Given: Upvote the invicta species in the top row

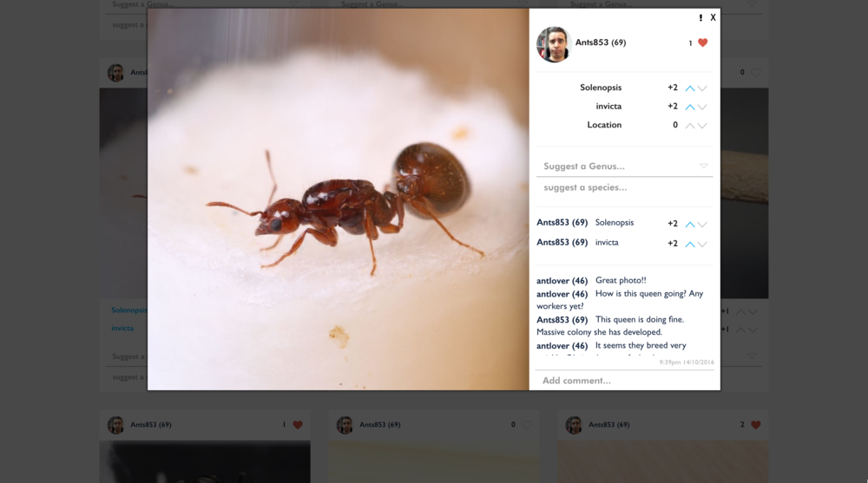Looking at the screenshot, I should click(x=690, y=107).
